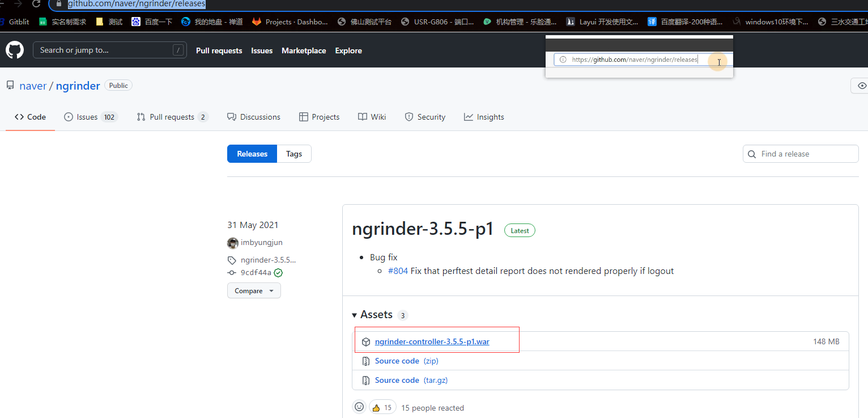Click the 31 May 2021 release date
This screenshot has height=418, width=868.
[253, 225]
